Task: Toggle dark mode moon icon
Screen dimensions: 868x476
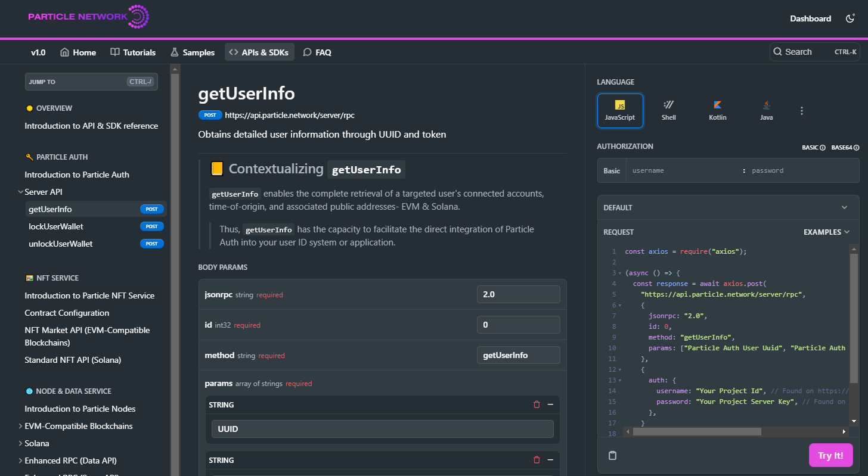Action: point(851,18)
